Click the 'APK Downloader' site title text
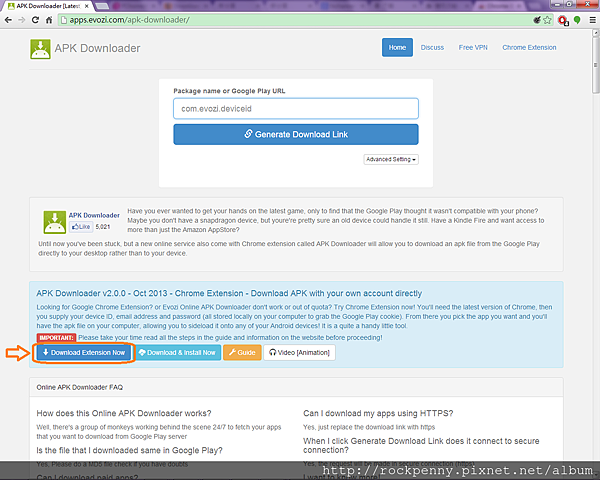 tap(97, 48)
